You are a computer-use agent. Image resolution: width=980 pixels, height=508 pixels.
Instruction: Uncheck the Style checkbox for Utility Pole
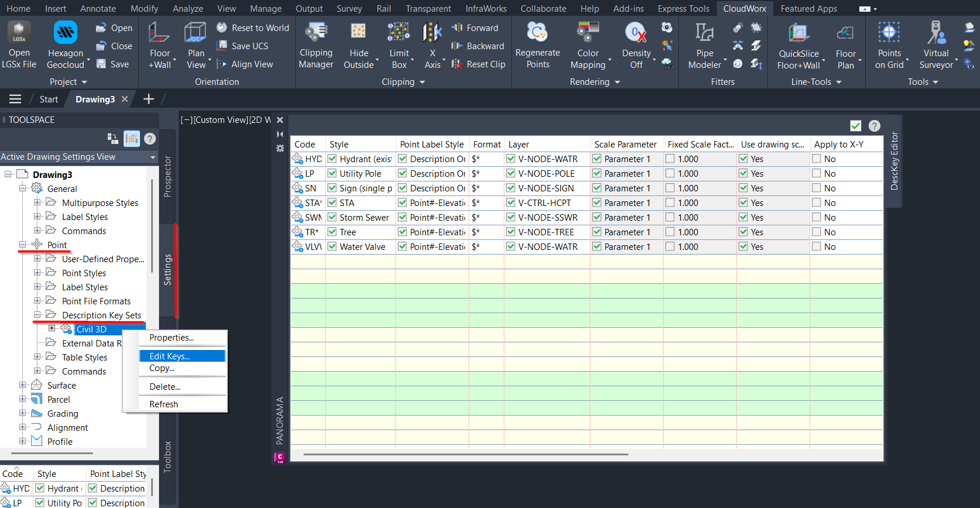click(333, 173)
